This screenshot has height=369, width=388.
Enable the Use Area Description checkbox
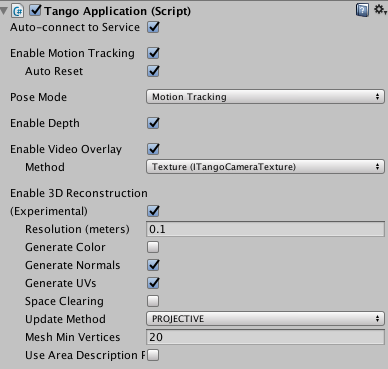coord(153,355)
